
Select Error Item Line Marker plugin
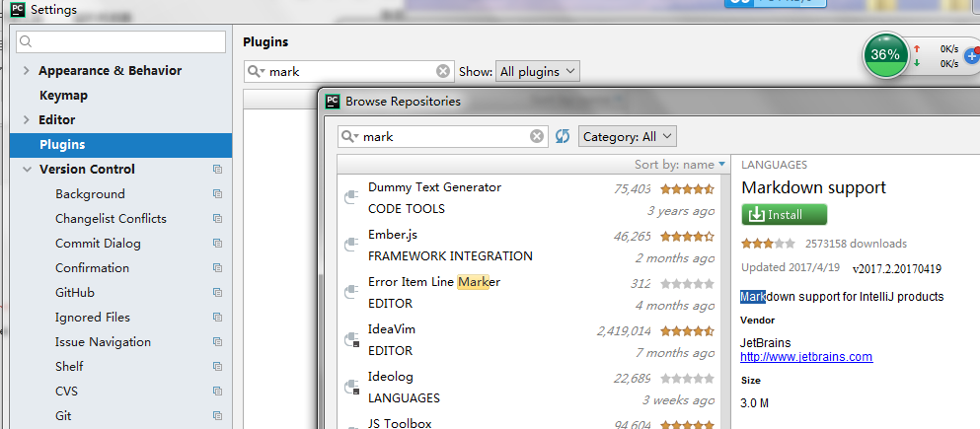pos(529,292)
